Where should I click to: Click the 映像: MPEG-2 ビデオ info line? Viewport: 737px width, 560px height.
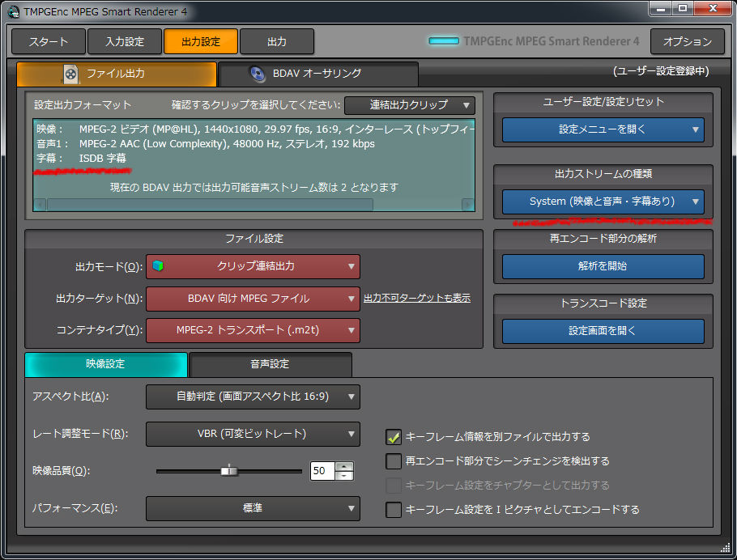255,129
